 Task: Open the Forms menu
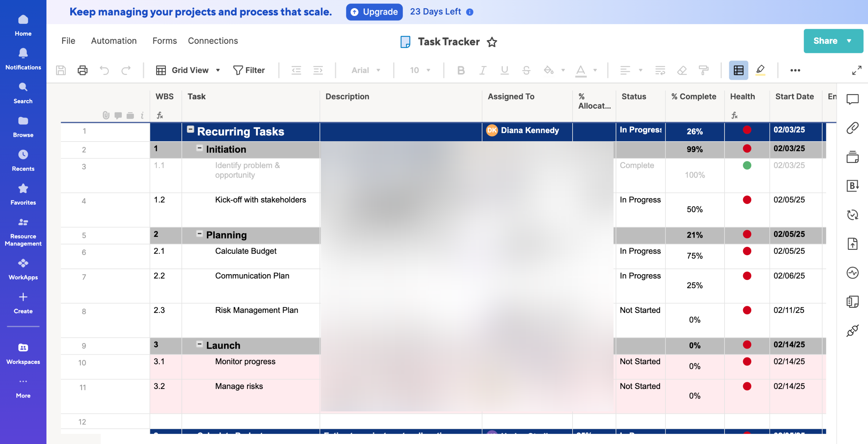165,41
